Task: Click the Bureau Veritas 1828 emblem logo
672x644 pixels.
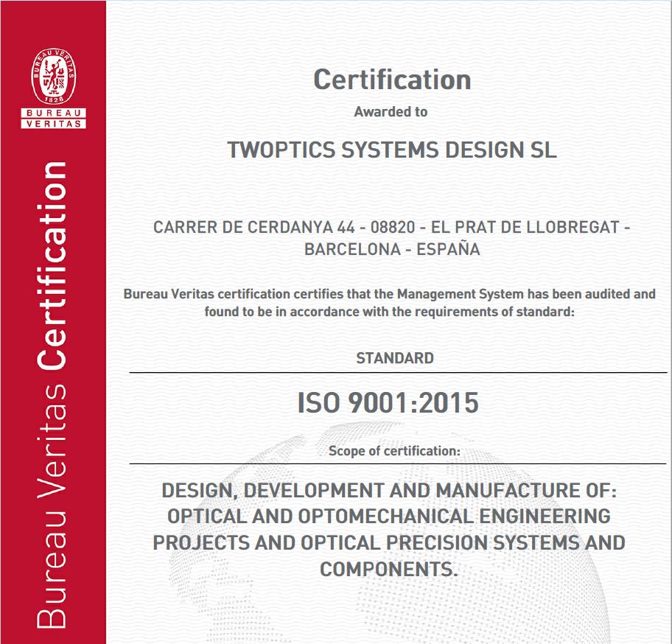Action: (54, 77)
